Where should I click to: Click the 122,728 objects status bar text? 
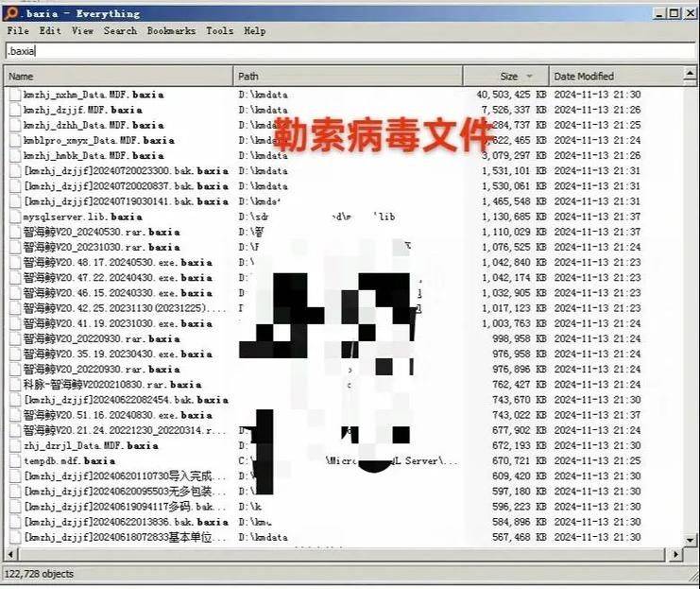pyautogui.click(x=39, y=574)
